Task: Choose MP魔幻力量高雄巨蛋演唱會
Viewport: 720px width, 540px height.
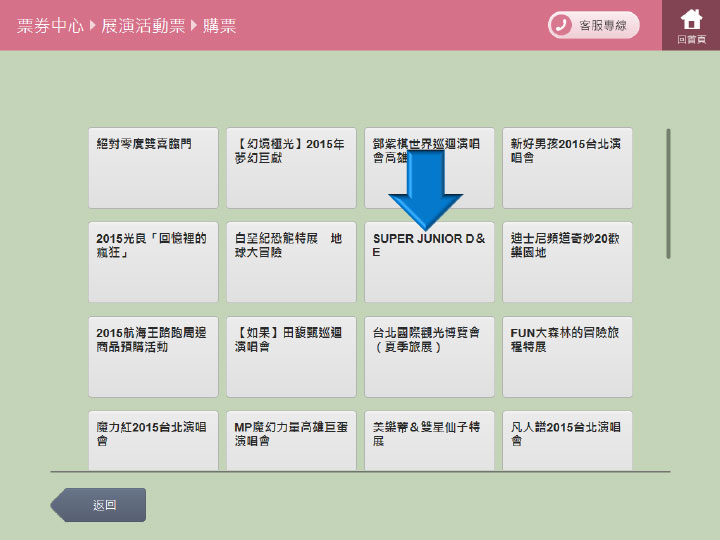Action: [x=291, y=440]
